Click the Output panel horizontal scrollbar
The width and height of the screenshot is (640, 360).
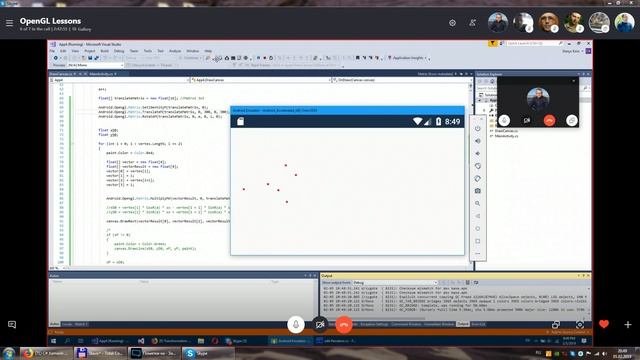453,318
